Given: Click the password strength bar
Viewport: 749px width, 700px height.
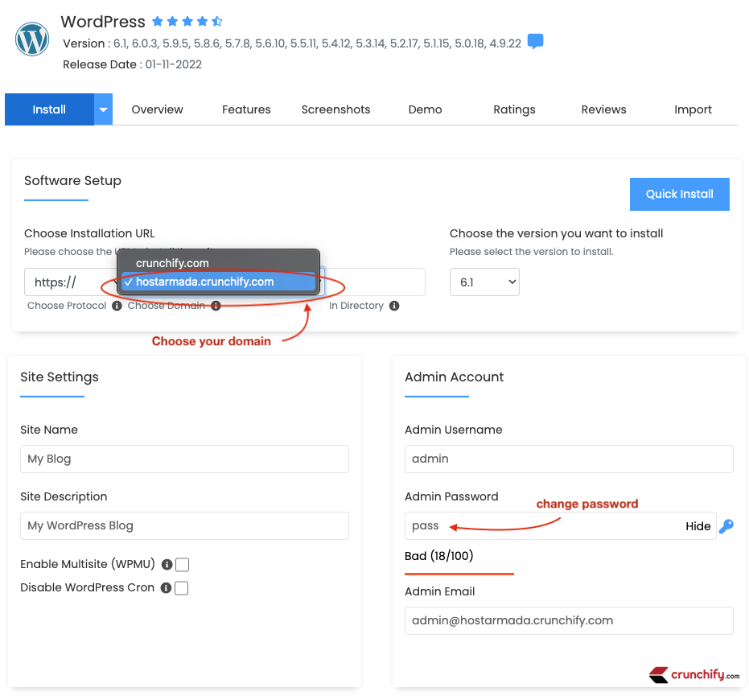Looking at the screenshot, I should (459, 574).
